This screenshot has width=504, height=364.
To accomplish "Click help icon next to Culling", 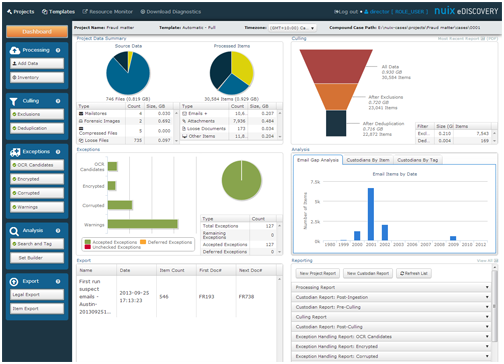I will [58, 101].
